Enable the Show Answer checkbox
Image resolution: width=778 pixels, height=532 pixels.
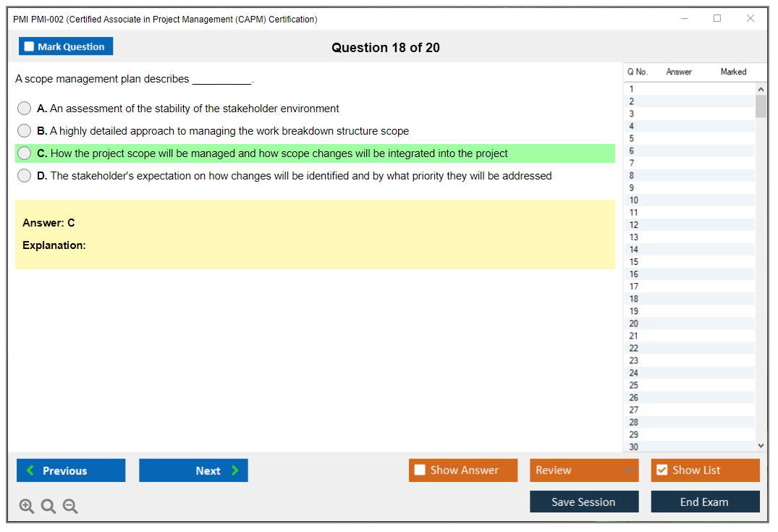click(x=420, y=470)
